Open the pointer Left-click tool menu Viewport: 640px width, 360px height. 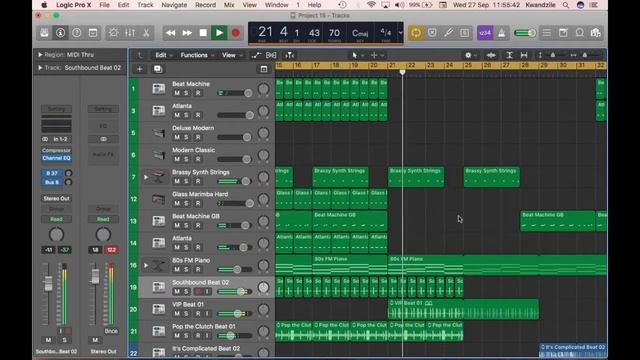click(357, 55)
